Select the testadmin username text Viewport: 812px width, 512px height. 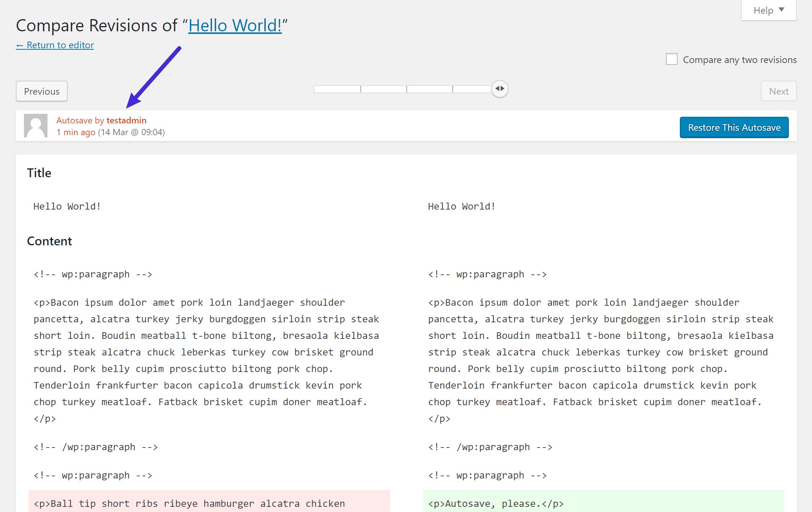(126, 120)
